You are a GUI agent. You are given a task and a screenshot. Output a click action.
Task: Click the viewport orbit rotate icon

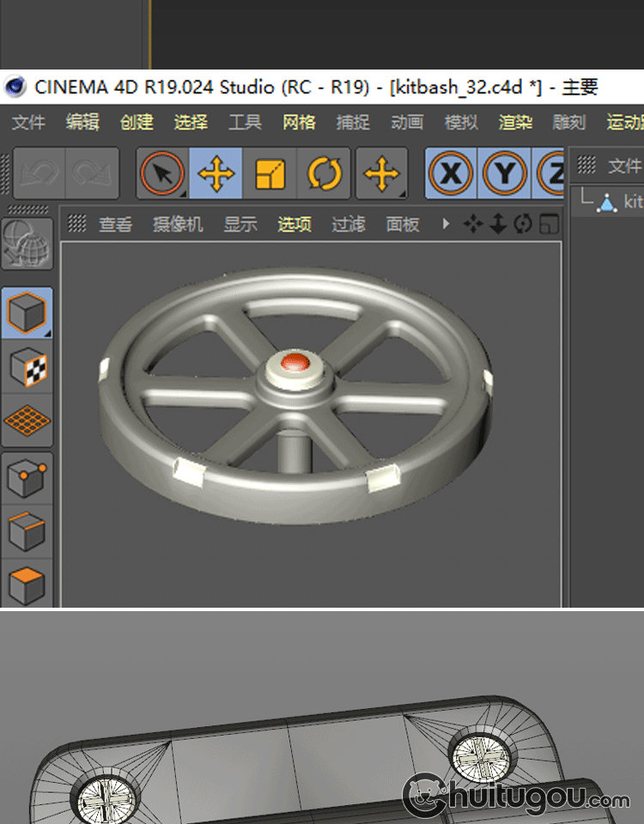click(523, 224)
